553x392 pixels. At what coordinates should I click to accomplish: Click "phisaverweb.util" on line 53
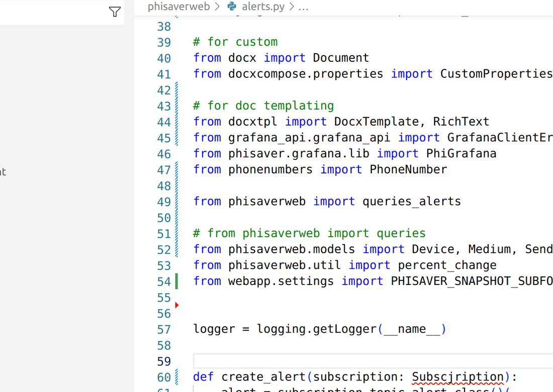coord(284,265)
